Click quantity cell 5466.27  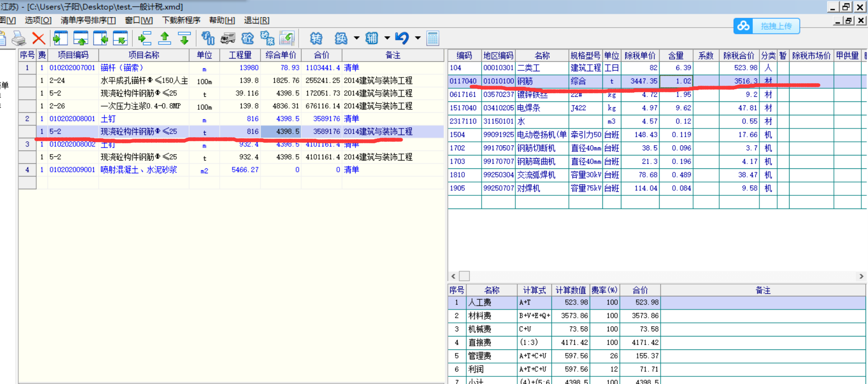240,170
